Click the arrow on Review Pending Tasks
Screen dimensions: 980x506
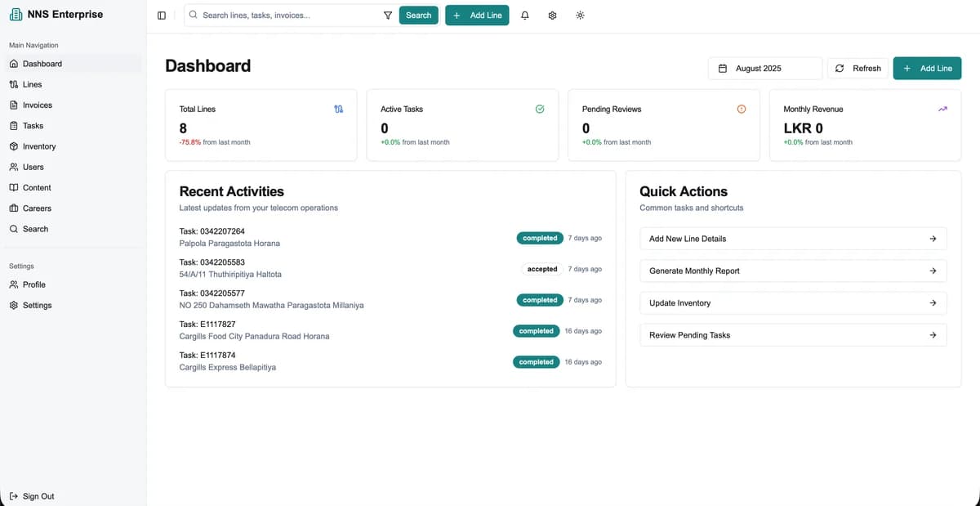coord(933,335)
